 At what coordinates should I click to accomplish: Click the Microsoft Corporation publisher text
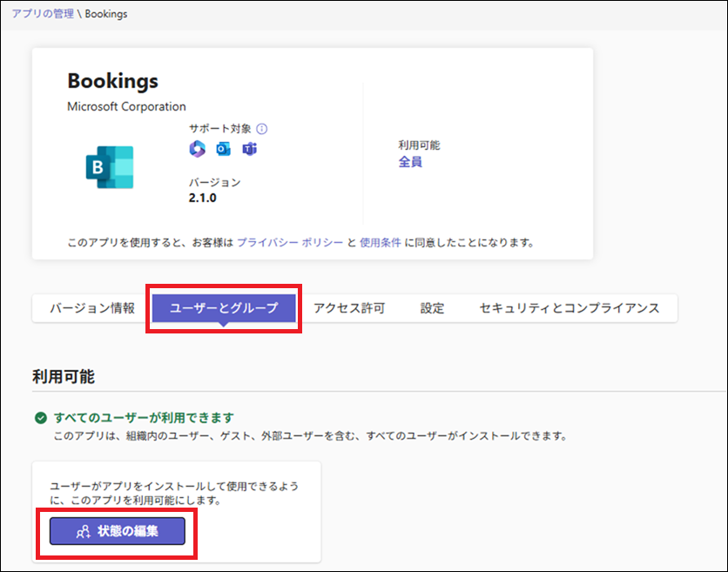point(126,106)
